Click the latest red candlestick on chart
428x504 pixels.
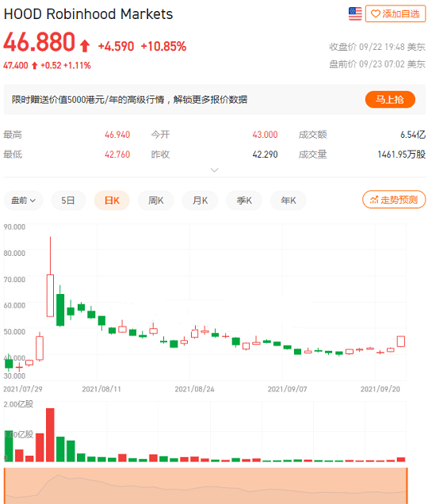coord(401,342)
